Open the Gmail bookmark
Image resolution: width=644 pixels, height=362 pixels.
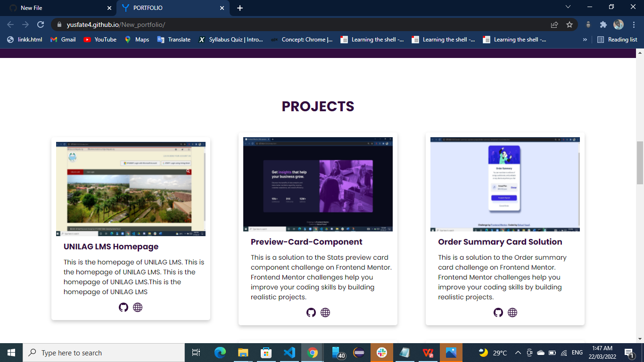click(x=63, y=40)
